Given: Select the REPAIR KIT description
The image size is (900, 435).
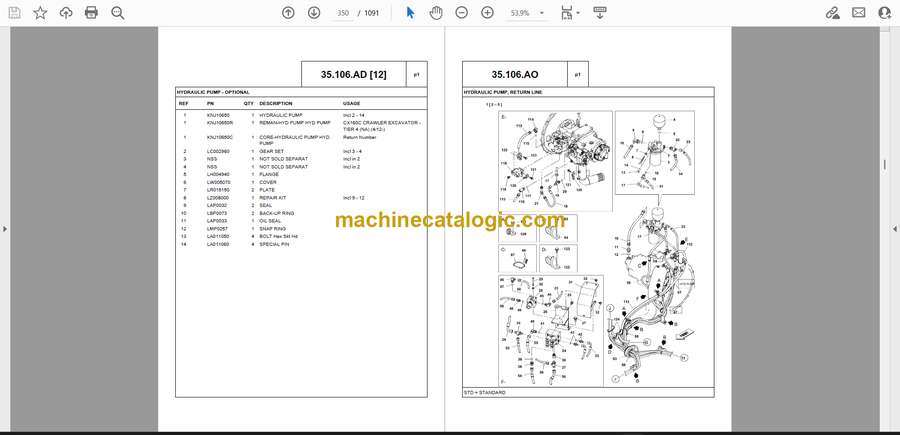Looking at the screenshot, I should 273,198.
